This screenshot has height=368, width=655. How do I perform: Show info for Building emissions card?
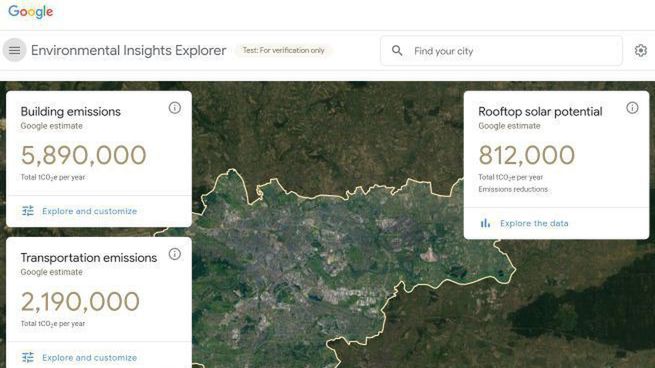[x=175, y=108]
